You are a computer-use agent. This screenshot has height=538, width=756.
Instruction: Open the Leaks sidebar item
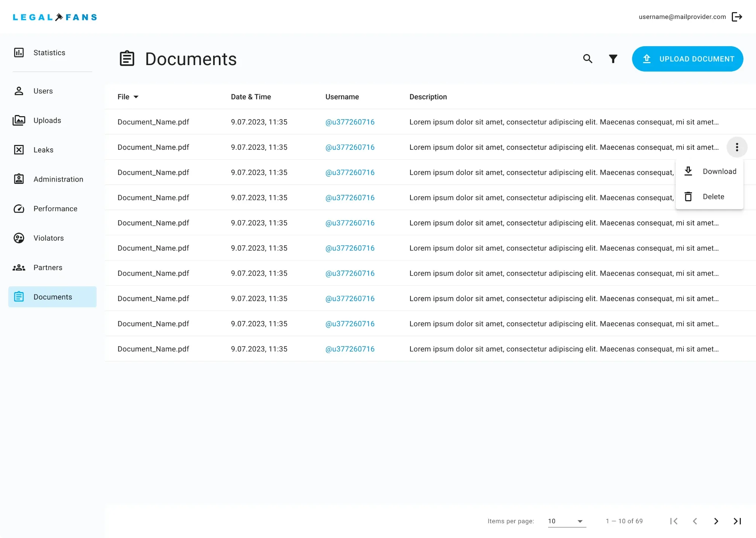pyautogui.click(x=52, y=150)
